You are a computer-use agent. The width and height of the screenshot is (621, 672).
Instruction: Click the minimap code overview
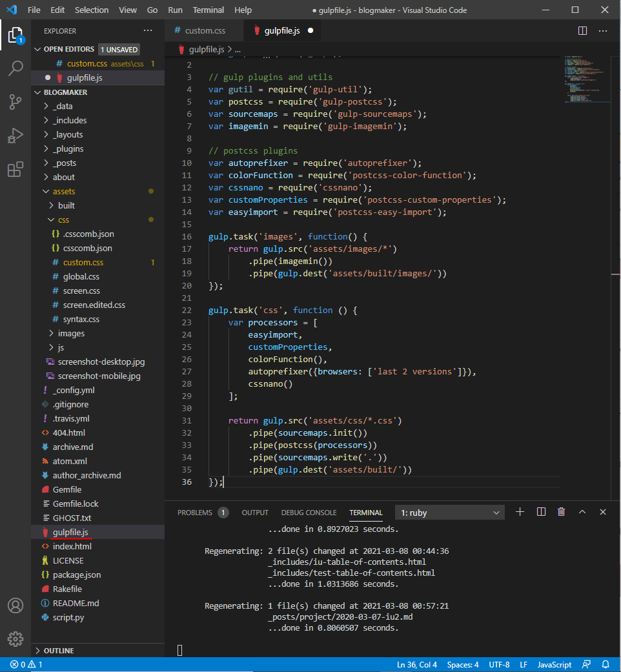587,79
